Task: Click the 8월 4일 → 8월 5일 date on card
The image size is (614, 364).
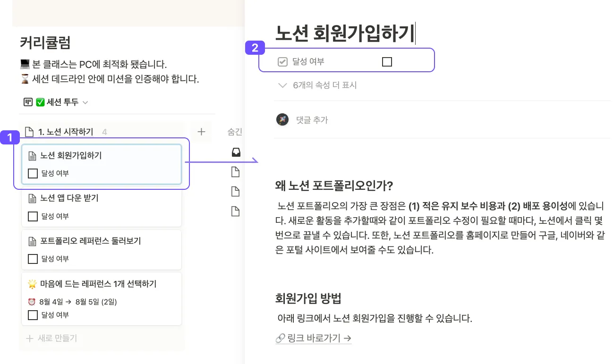Action: pos(77,302)
